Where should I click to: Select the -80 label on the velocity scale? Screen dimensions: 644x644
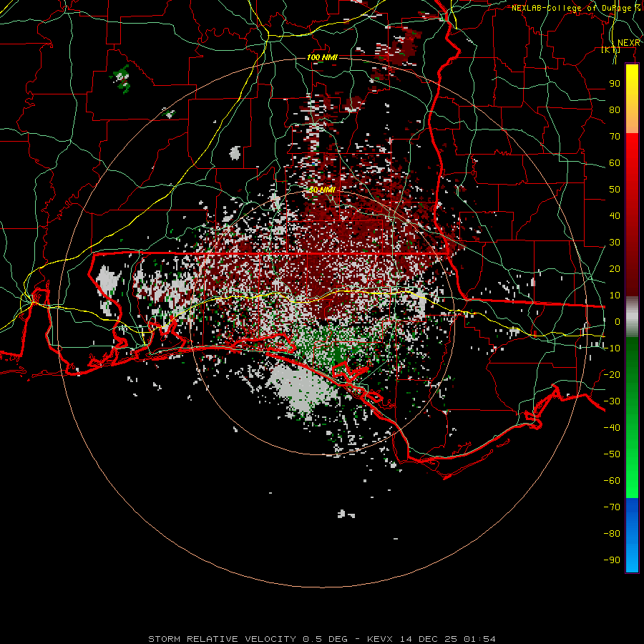click(612, 534)
